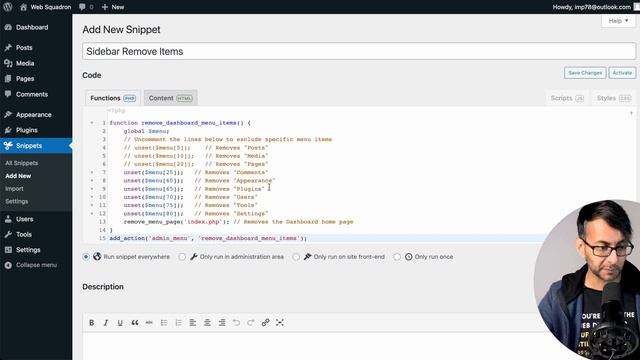Open the comments bubble in admin bar

click(x=86, y=7)
